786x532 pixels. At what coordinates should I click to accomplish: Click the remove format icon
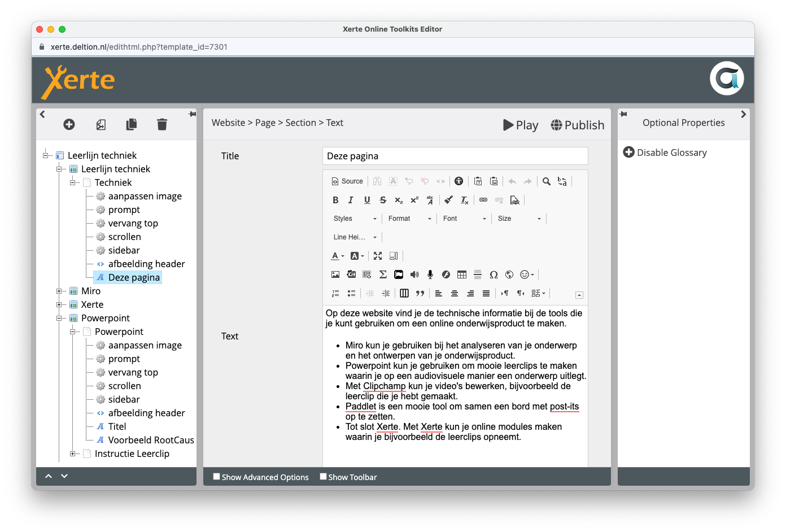tap(464, 200)
